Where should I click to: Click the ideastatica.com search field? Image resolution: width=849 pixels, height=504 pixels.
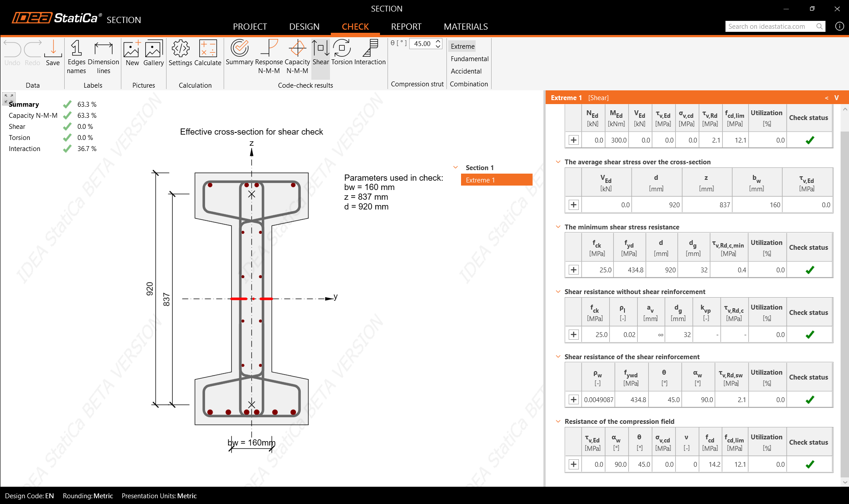click(x=770, y=27)
